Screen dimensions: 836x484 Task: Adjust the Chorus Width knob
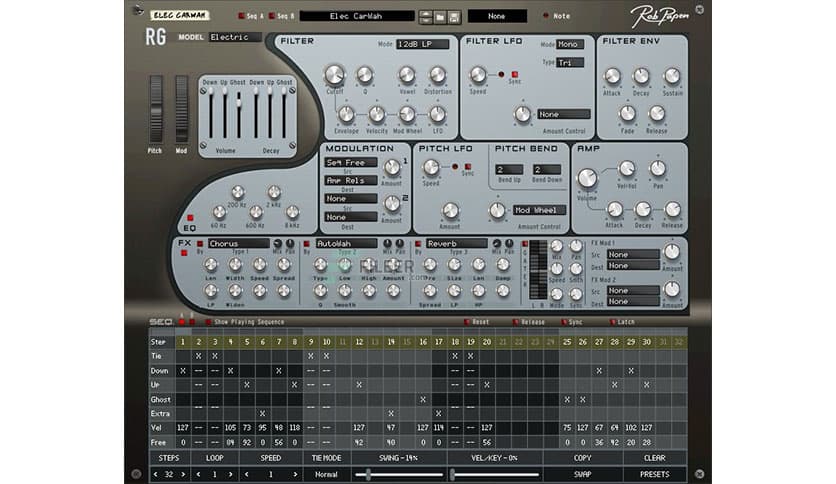(x=235, y=264)
